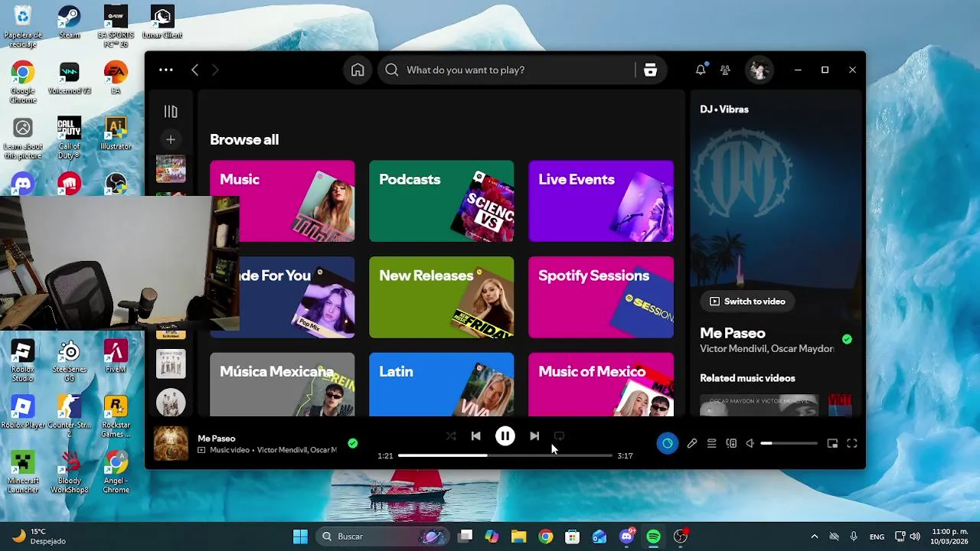Open the Spotify Sessions card

click(601, 297)
